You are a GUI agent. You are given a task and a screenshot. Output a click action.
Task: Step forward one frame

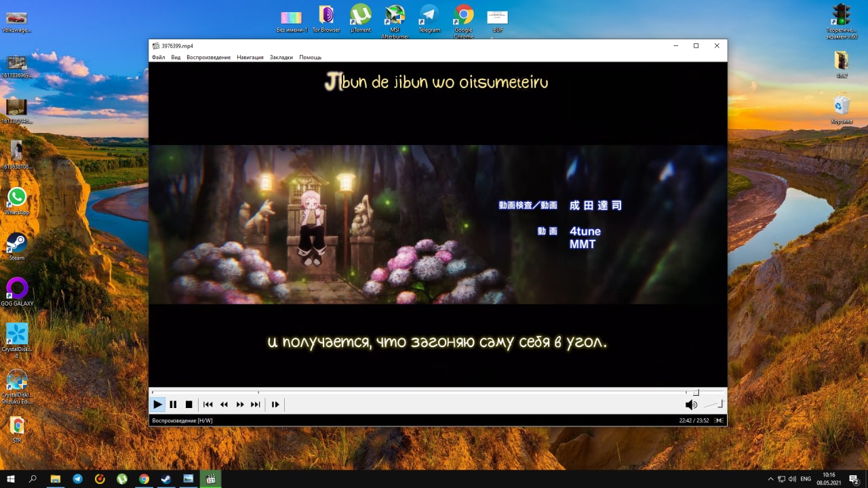click(275, 405)
